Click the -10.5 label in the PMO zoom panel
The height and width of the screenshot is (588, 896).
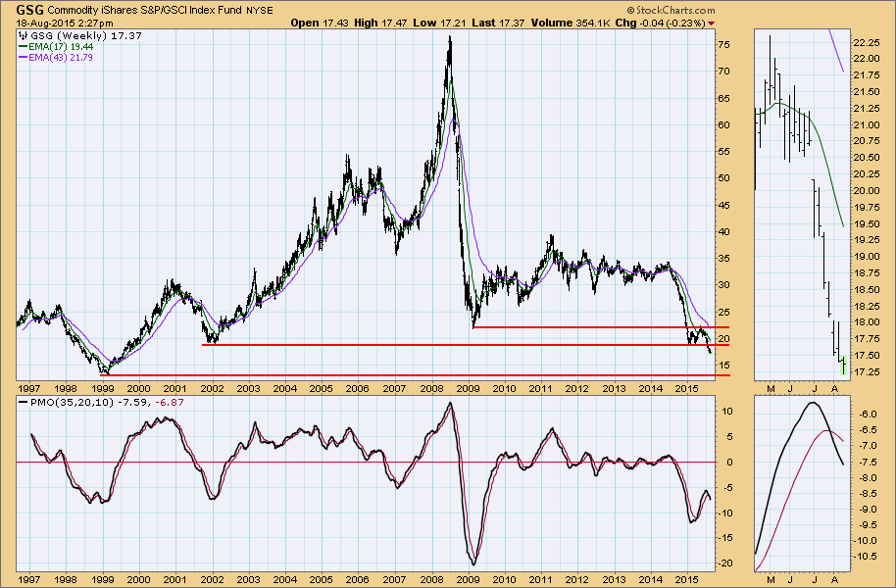[x=868, y=556]
